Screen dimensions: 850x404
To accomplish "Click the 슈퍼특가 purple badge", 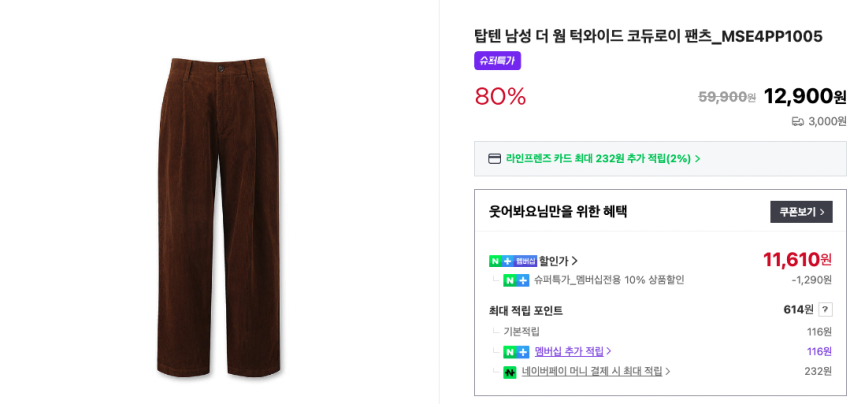I will click(497, 61).
